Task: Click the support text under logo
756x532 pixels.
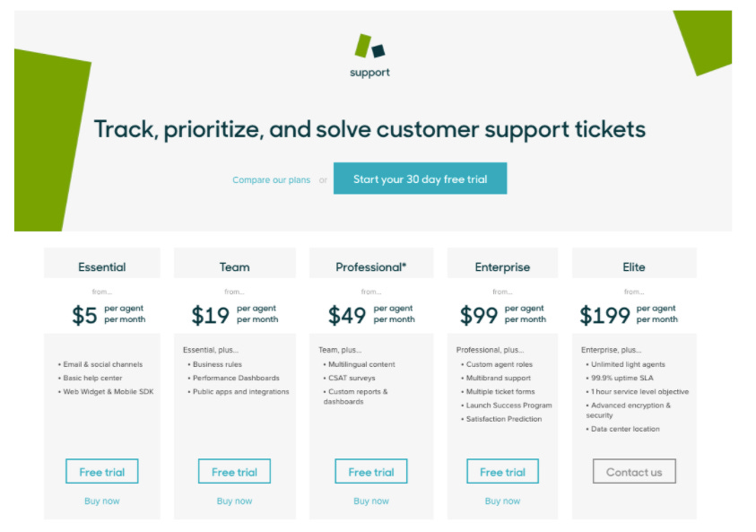Action: [x=369, y=73]
